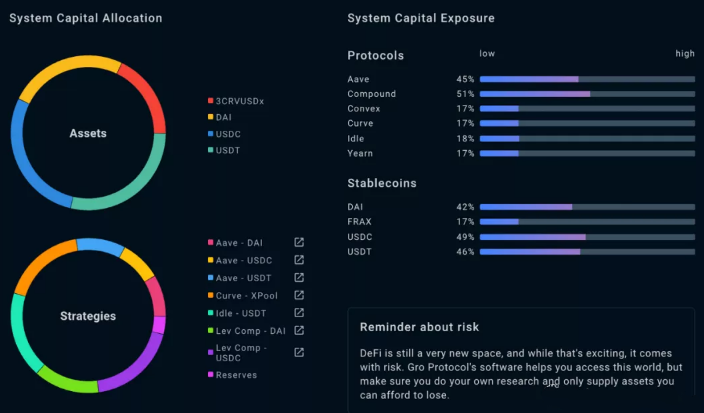Click the Assets donut chart center label
Viewport: 704px width, 413px height.
click(88, 133)
